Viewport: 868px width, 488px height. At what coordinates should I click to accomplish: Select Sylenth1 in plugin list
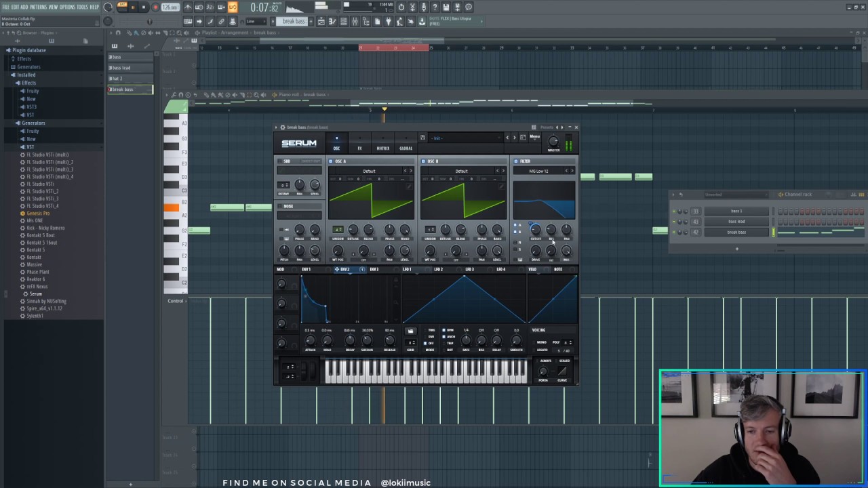[35, 316]
